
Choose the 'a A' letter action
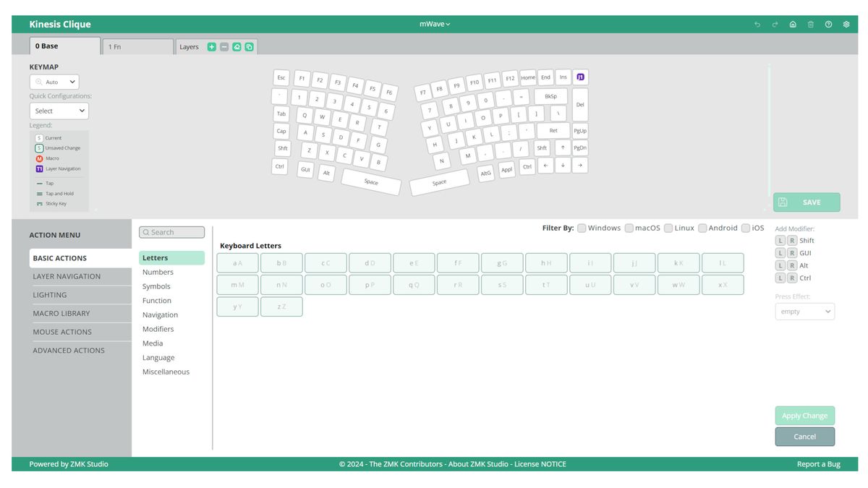238,263
